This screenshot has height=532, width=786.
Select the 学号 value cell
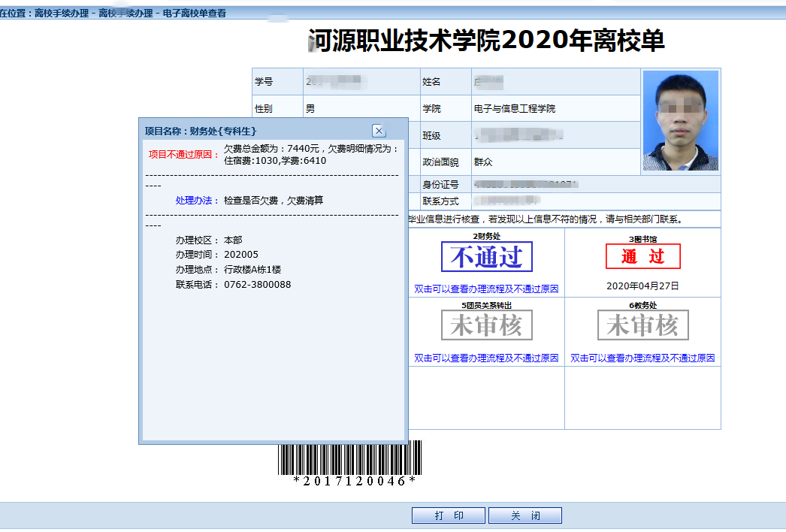point(361,81)
